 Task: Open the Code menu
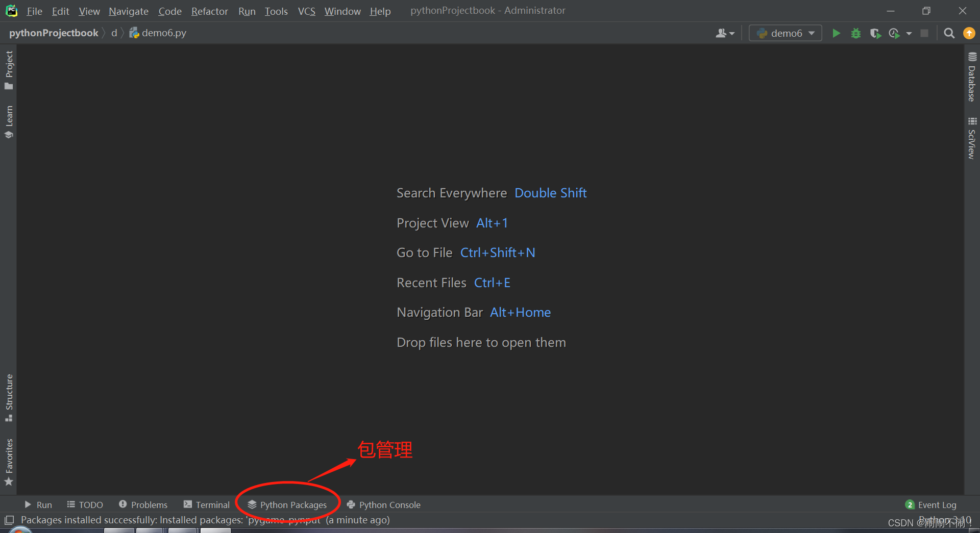170,11
